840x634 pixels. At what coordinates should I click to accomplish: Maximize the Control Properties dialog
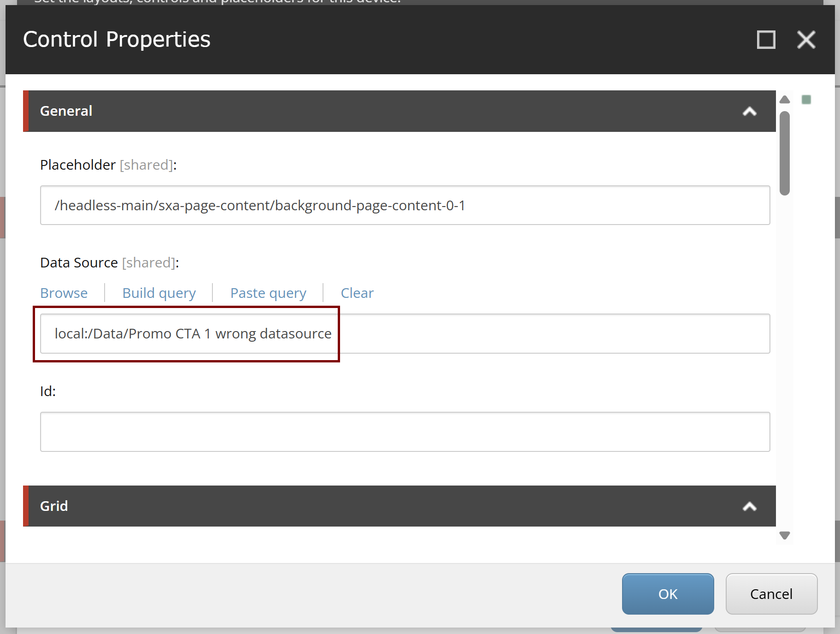click(x=766, y=40)
